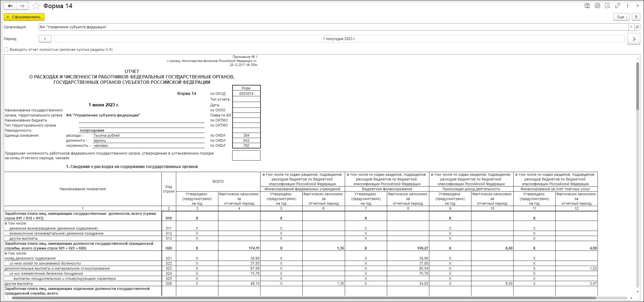
Task: Click the period field 1 полугодие 2023 г.
Action: (339, 39)
